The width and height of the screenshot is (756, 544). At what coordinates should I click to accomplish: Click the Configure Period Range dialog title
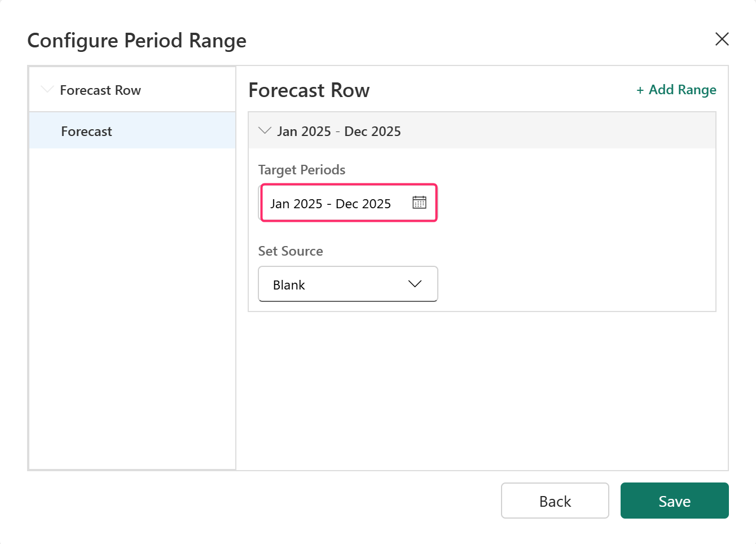coord(137,41)
